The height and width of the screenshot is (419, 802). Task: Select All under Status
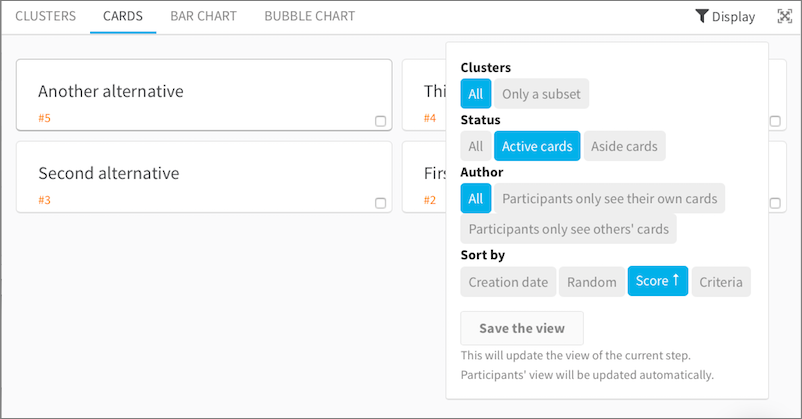pos(476,146)
